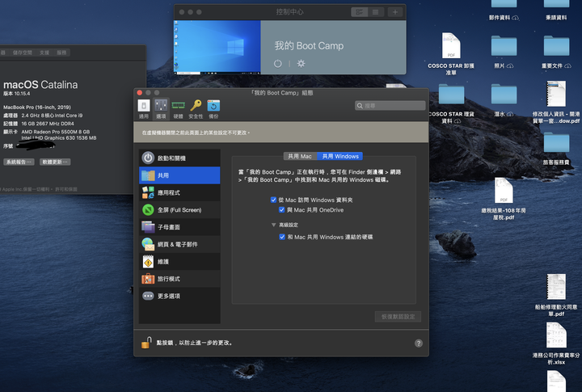Toggle 從 Mac 訪問 Windows 資料夾 checkbox

click(273, 200)
